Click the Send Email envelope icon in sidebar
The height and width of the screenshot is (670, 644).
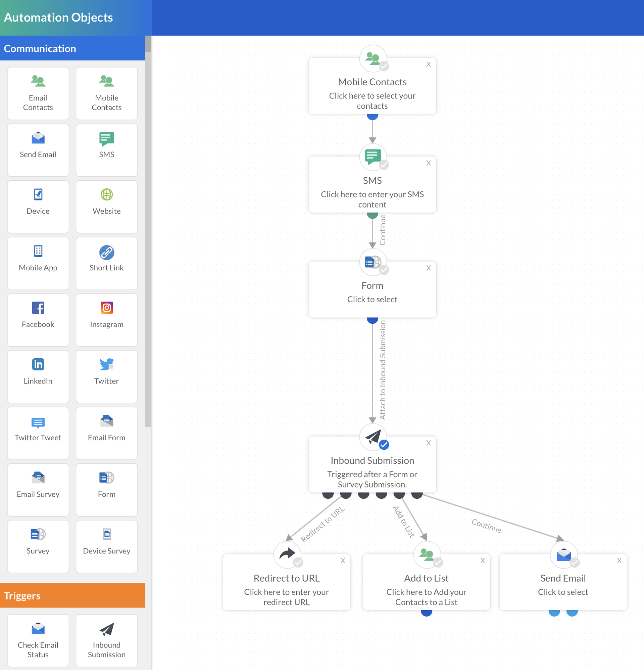click(38, 138)
